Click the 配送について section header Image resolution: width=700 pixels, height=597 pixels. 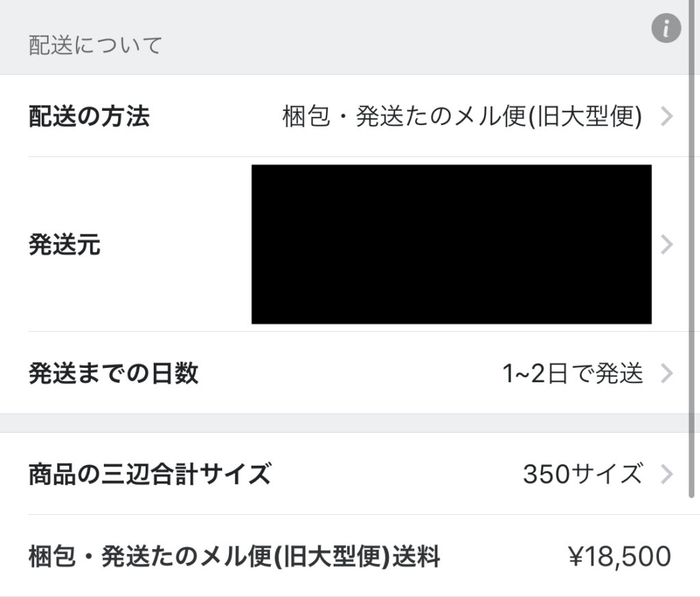click(x=96, y=46)
